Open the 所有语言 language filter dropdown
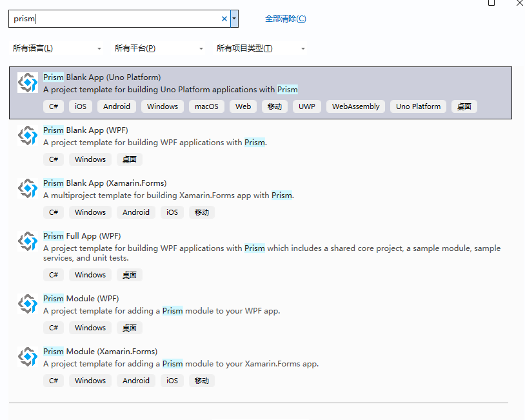Image resolution: width=525 pixels, height=420 pixels. tap(57, 48)
